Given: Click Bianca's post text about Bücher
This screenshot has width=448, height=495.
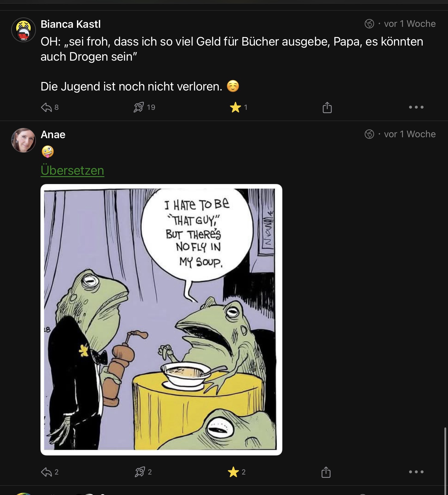Looking at the screenshot, I should pyautogui.click(x=232, y=49).
